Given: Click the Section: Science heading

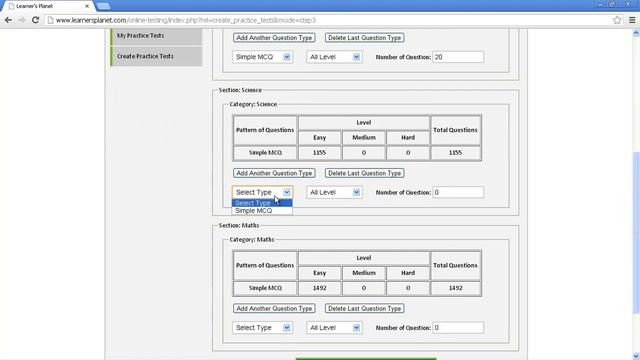Looking at the screenshot, I should (x=240, y=90).
